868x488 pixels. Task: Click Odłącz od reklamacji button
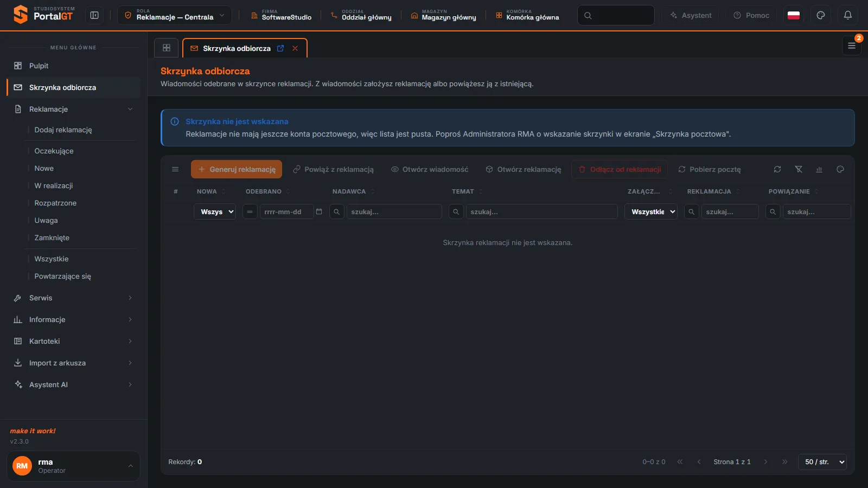[x=620, y=169]
